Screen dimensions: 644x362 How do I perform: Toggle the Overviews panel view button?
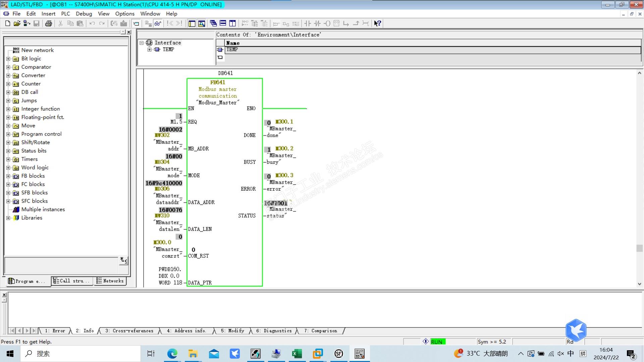pos(192,23)
